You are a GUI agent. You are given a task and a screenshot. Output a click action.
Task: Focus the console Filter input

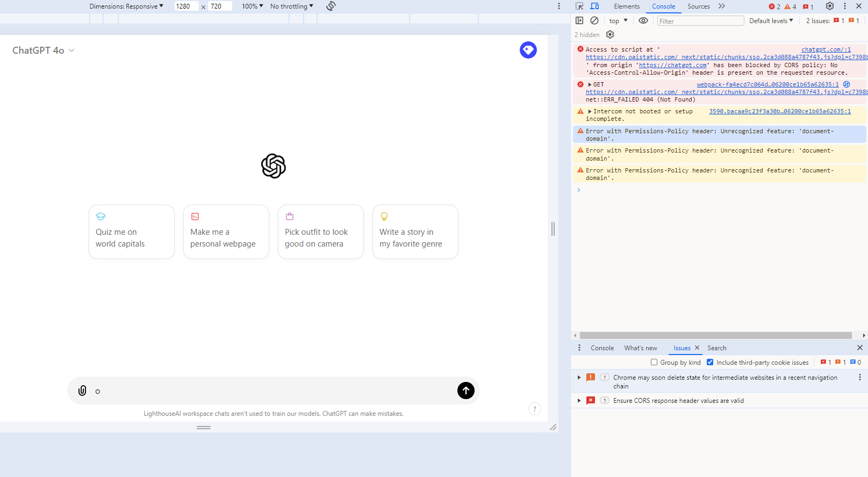coord(700,21)
